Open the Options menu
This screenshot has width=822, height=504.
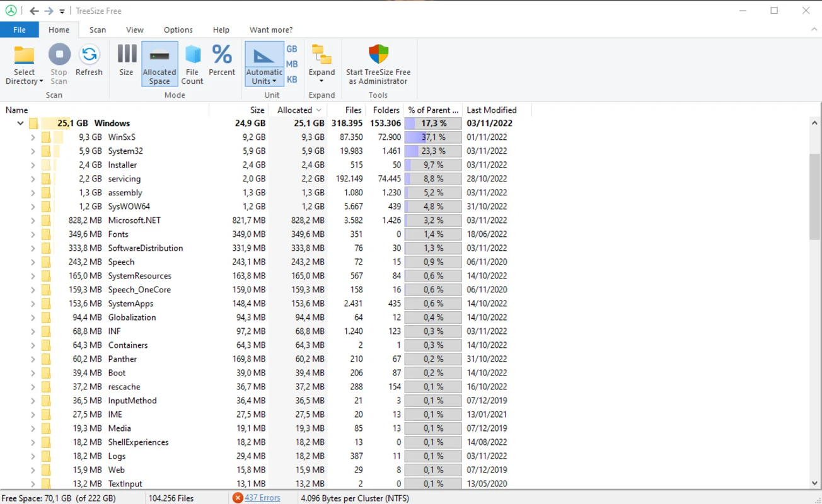pos(178,30)
